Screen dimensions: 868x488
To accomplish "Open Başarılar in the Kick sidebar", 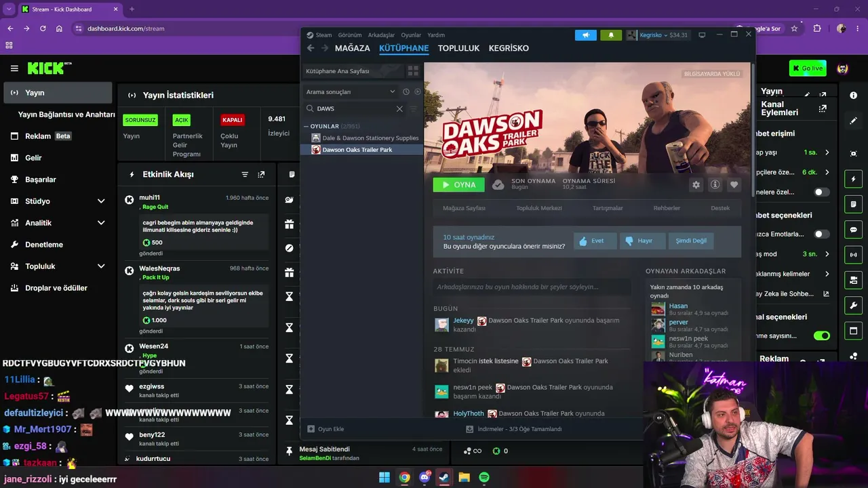I will 41,180.
